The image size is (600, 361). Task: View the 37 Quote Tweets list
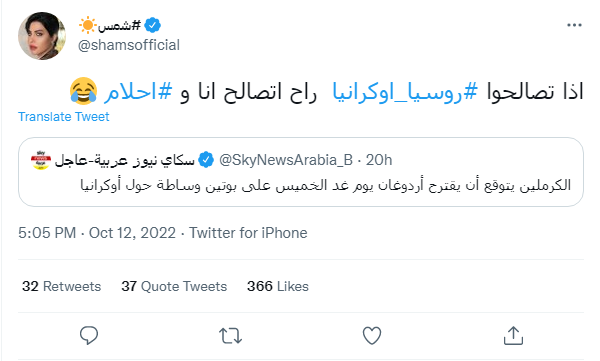pyautogui.click(x=174, y=286)
